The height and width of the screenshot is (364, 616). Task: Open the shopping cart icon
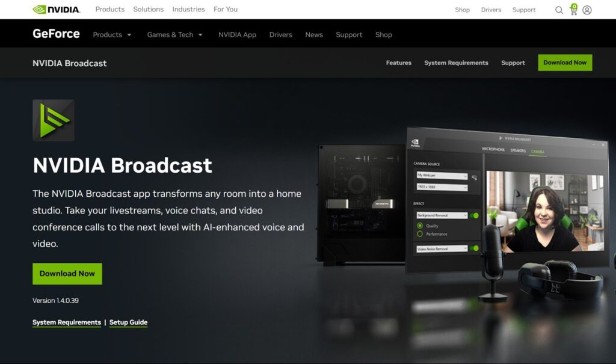coord(573,10)
